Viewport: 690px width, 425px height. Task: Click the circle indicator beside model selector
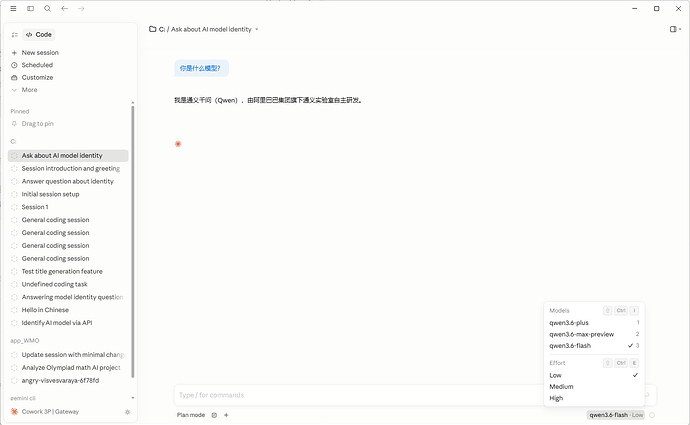tap(652, 415)
